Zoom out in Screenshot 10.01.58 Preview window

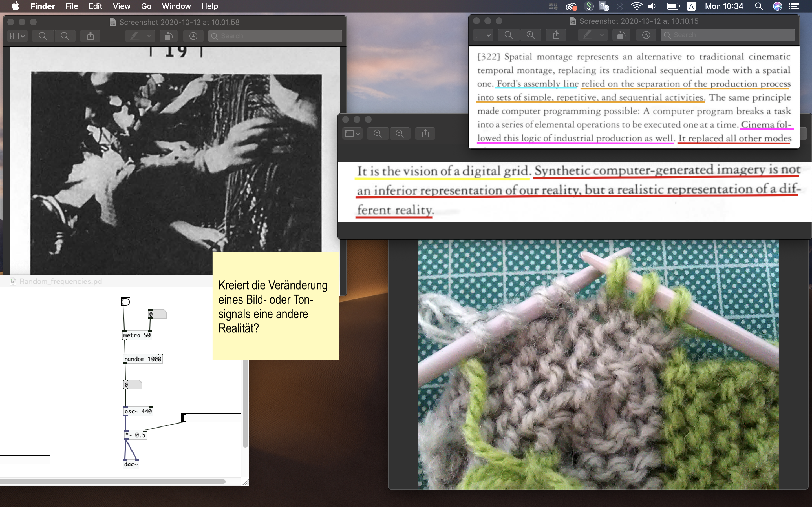[43, 36]
